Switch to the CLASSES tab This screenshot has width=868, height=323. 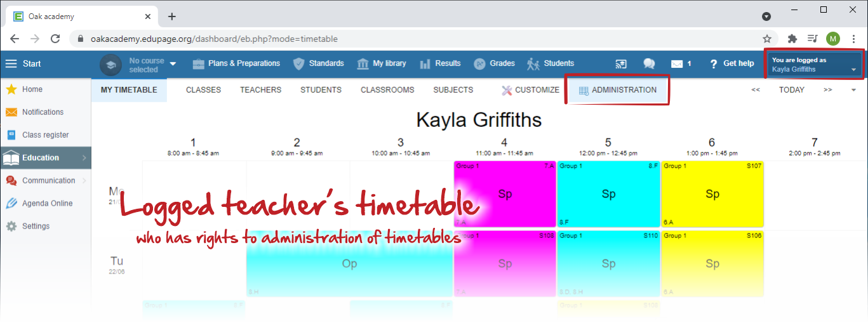point(203,90)
